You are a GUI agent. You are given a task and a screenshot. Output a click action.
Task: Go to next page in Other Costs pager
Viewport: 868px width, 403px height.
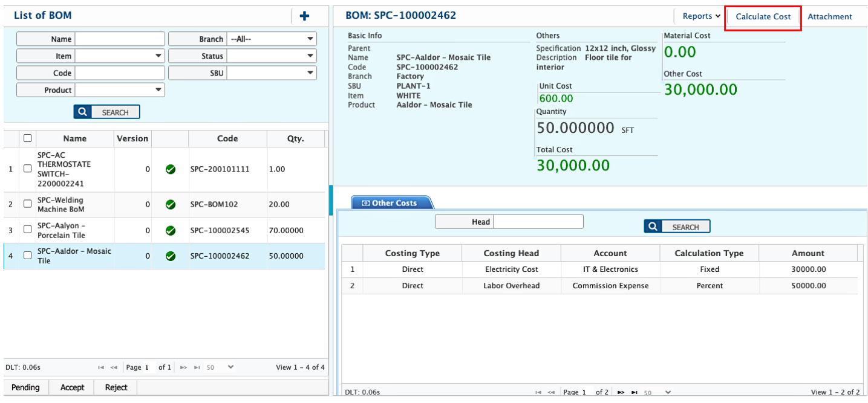620,392
